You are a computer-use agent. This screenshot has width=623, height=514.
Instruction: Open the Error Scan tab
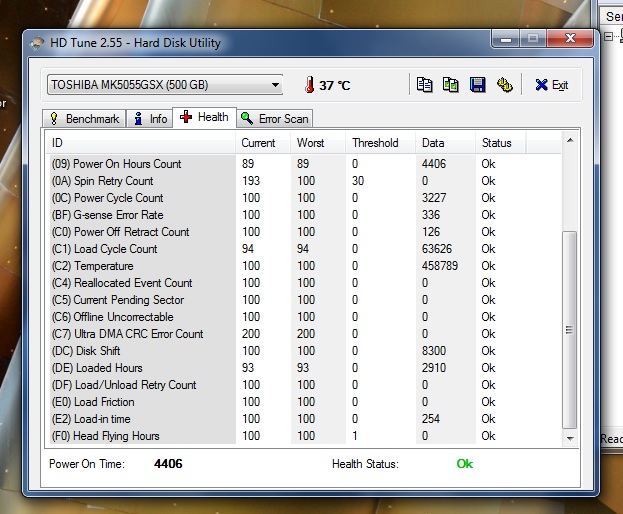(275, 119)
